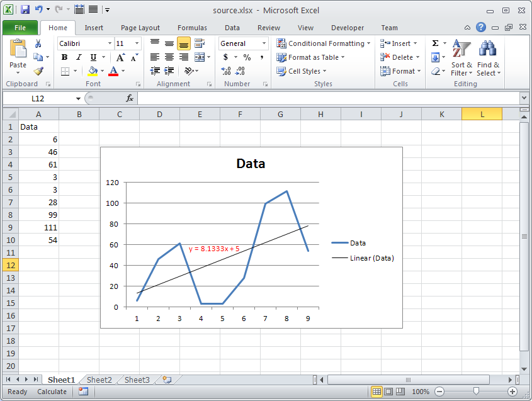The width and height of the screenshot is (532, 401).
Task: Click the Format Painter brush icon
Action: (x=38, y=71)
